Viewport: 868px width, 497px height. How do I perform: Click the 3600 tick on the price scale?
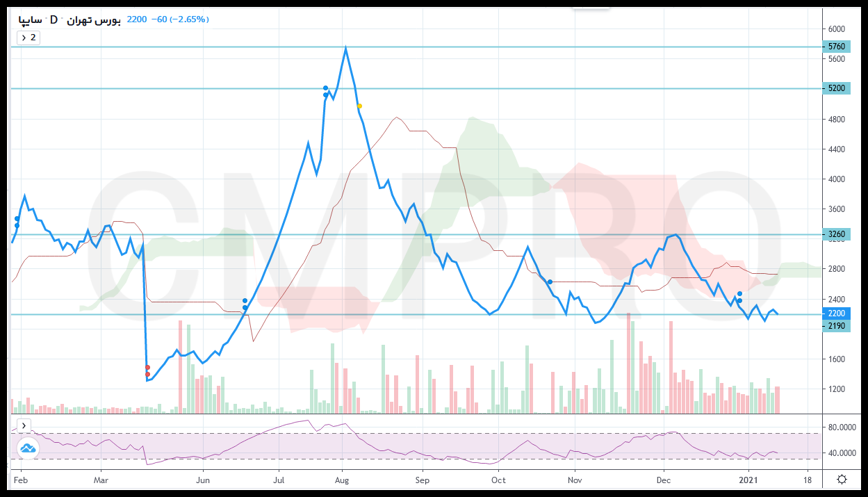[x=837, y=209]
